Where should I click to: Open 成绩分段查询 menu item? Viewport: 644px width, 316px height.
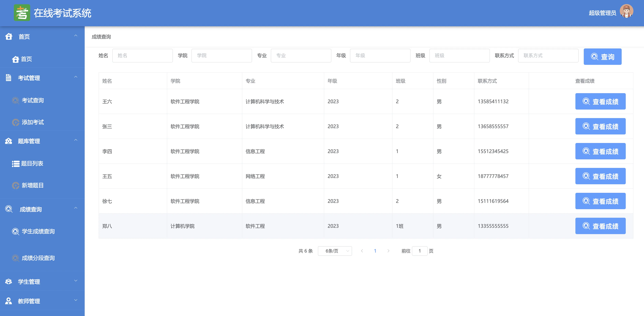38,258
